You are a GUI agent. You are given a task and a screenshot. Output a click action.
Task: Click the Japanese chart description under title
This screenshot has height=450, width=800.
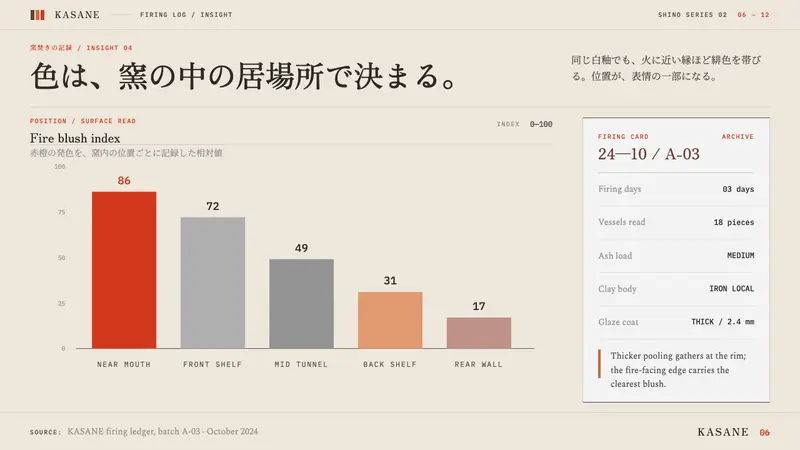(x=126, y=153)
